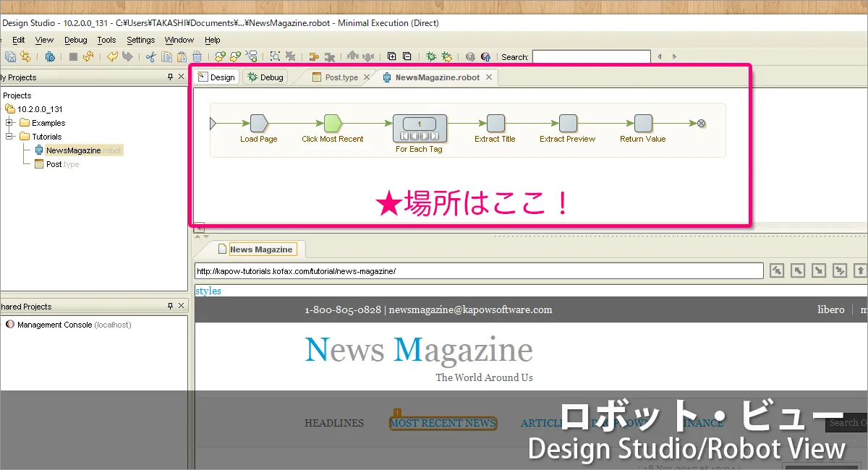
Task: Click the Ungroup Steps icon
Action: (291, 56)
